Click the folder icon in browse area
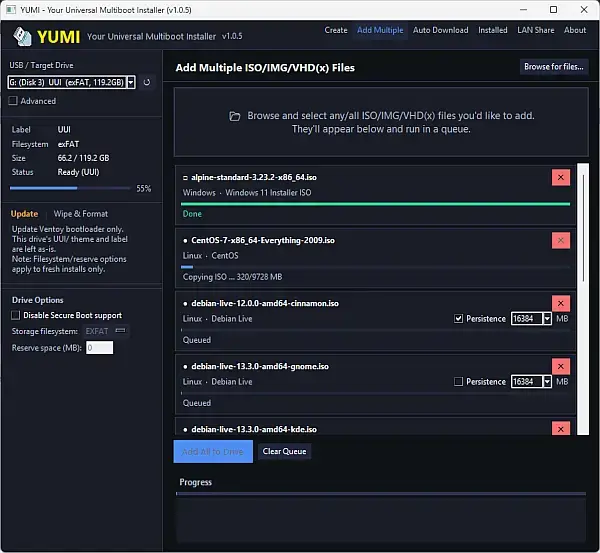Screen dimensions: 600x553 (x=235, y=116)
